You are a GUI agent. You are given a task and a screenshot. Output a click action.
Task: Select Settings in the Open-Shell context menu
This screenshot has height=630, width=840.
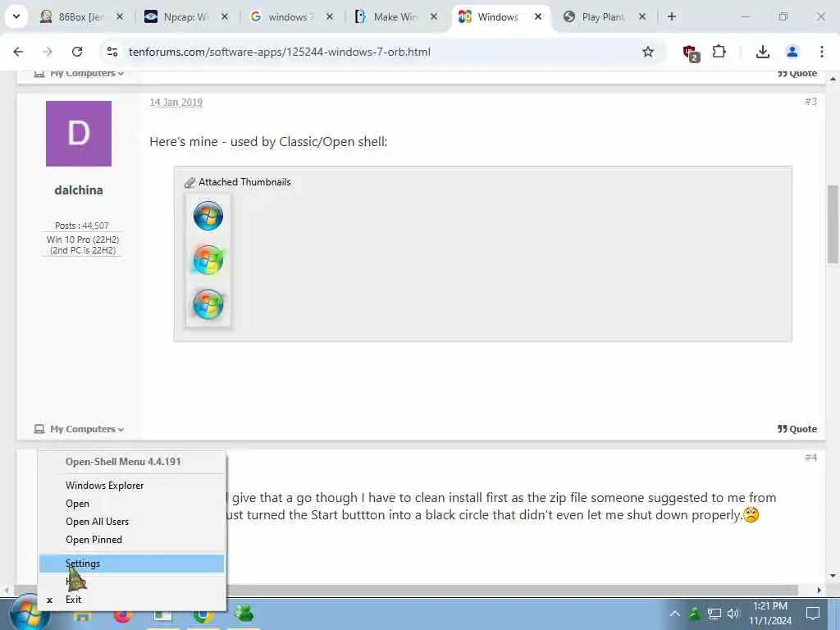coord(131,564)
